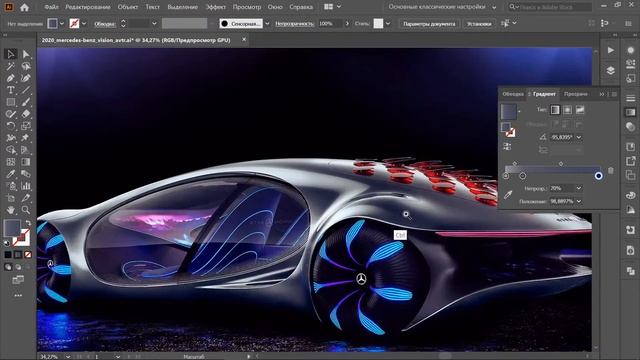Delete selected gradient stop trash icon
Image resolution: width=640 pixels, height=360 pixels.
tap(611, 170)
